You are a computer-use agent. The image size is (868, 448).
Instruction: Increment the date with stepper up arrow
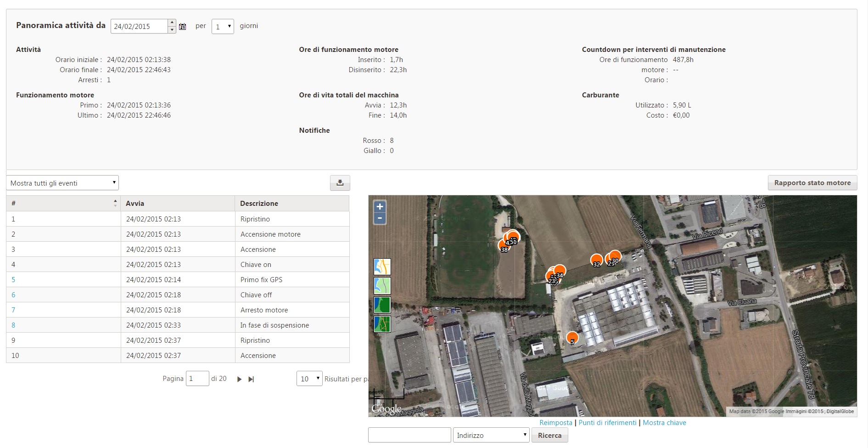tap(172, 23)
